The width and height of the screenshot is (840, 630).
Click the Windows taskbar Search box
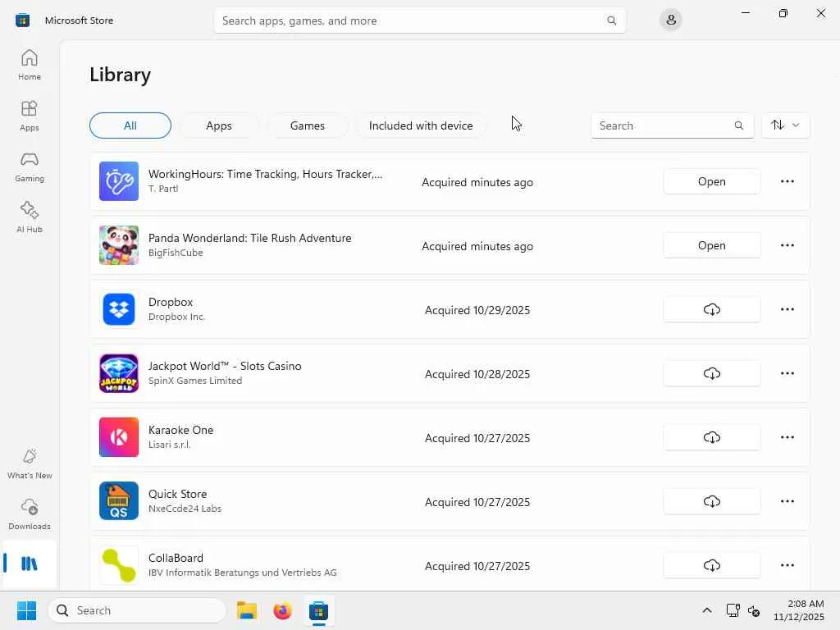pyautogui.click(x=137, y=610)
